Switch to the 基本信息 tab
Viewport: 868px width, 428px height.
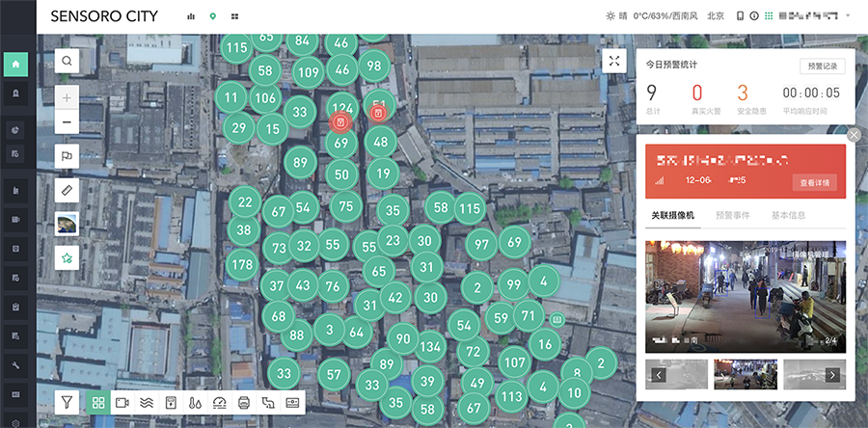click(788, 215)
